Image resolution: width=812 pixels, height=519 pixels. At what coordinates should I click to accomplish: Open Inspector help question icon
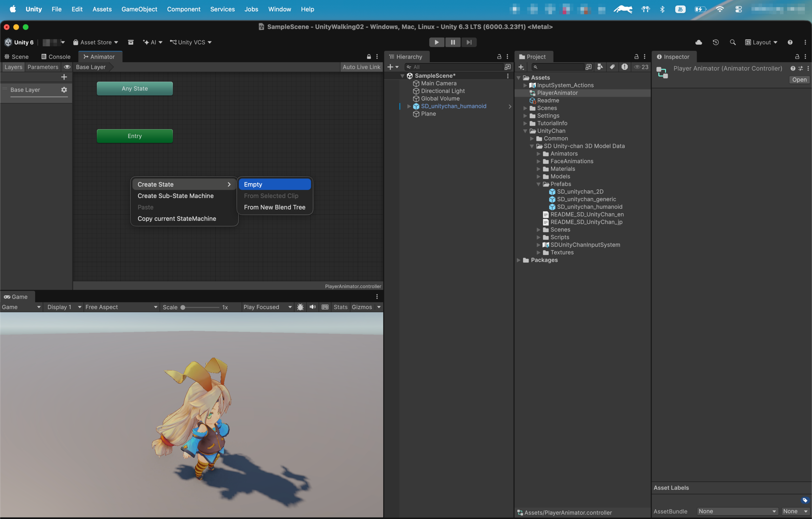click(792, 69)
